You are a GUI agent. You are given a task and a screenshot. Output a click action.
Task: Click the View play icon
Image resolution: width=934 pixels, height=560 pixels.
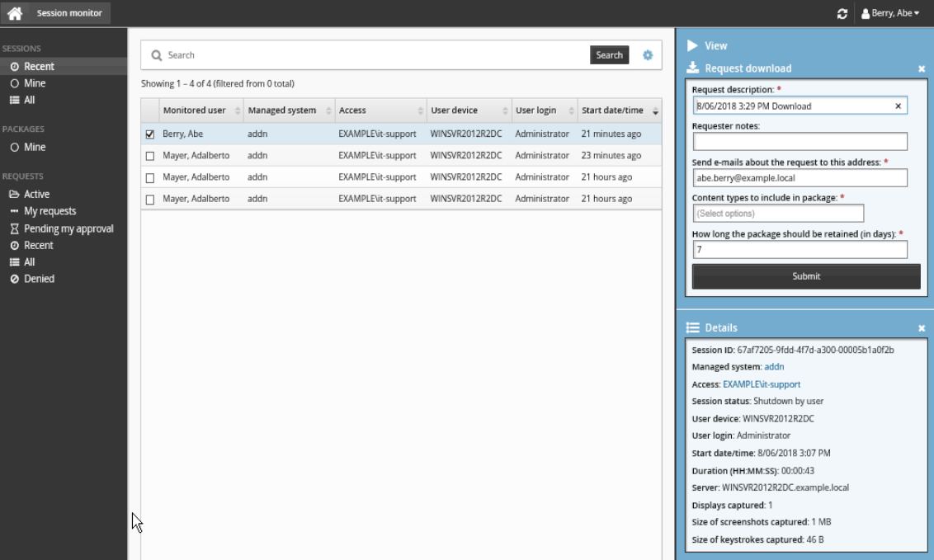693,46
